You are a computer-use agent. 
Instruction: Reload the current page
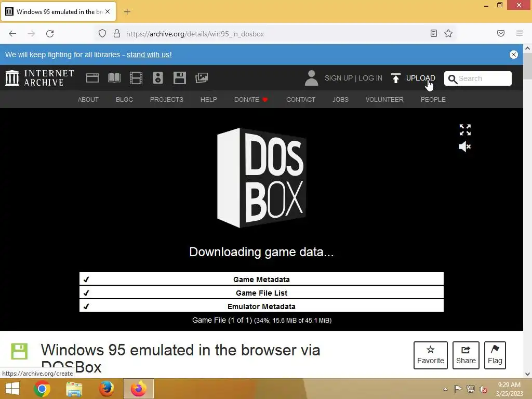tap(50, 34)
